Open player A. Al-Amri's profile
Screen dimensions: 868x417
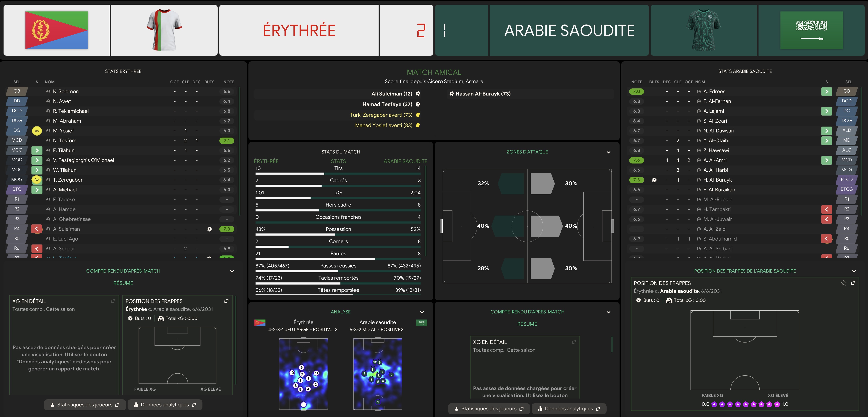pyautogui.click(x=715, y=160)
